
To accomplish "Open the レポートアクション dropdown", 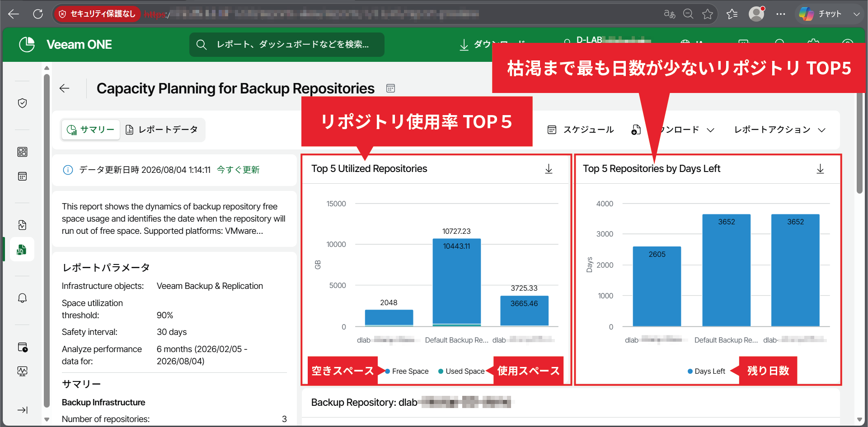I will 780,130.
